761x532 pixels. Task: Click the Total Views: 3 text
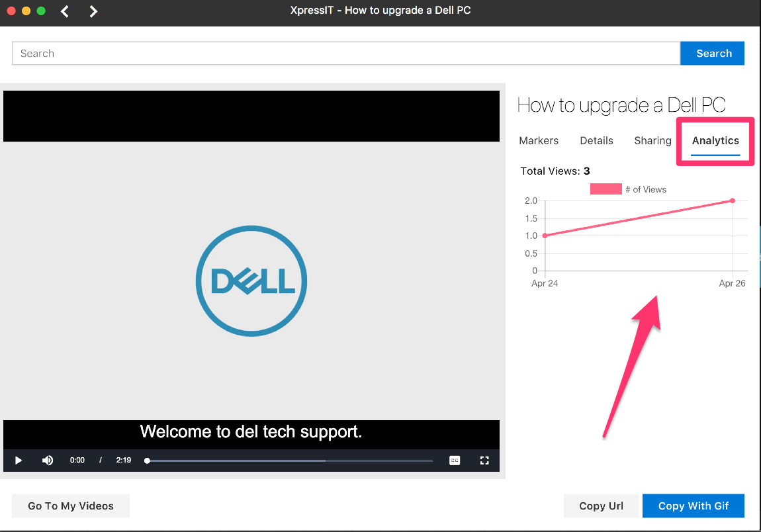tap(555, 171)
